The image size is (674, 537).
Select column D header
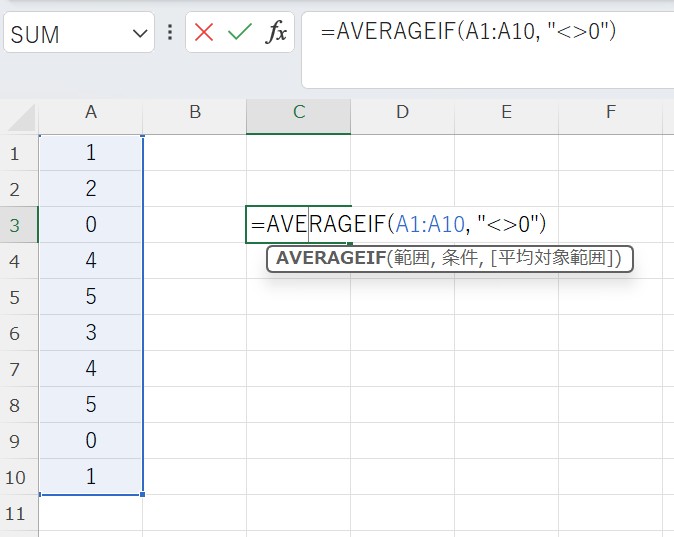point(402,113)
